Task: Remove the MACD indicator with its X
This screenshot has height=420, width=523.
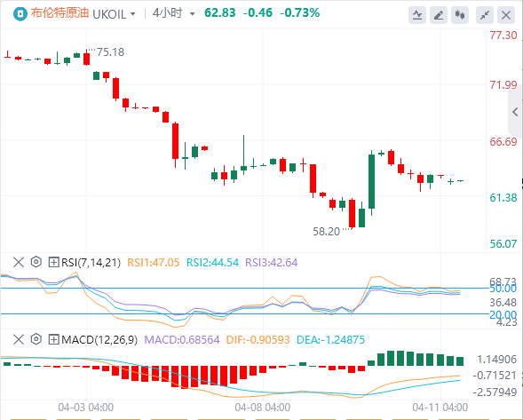Action: tap(19, 339)
